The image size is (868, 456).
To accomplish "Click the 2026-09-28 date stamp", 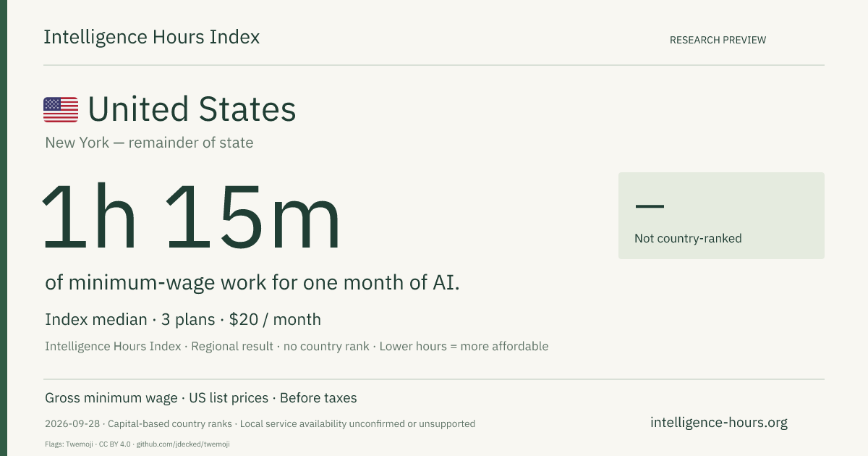I will coord(72,423).
